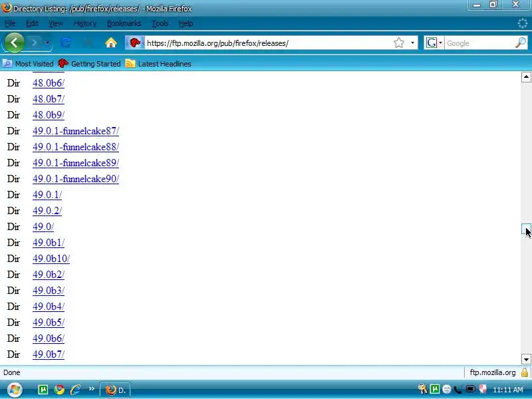The height and width of the screenshot is (399, 532).
Task: Focus the Google search field
Action: pyautogui.click(x=479, y=43)
